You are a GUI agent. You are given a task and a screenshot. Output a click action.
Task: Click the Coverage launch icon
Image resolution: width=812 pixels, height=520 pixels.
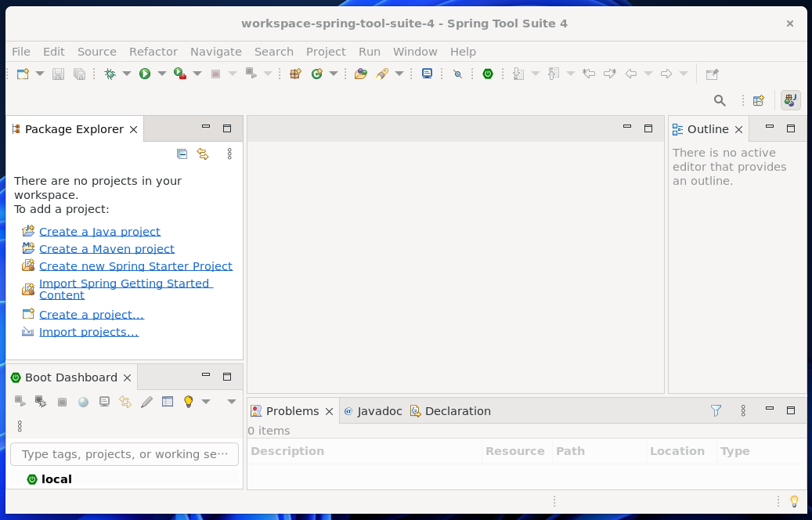pos(178,73)
